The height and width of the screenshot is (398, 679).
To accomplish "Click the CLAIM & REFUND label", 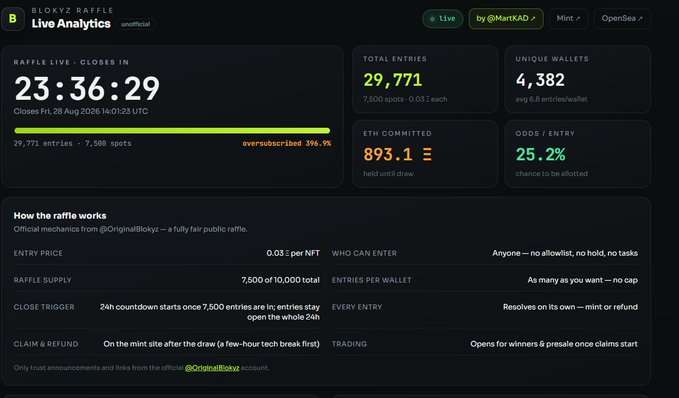I will tap(46, 344).
